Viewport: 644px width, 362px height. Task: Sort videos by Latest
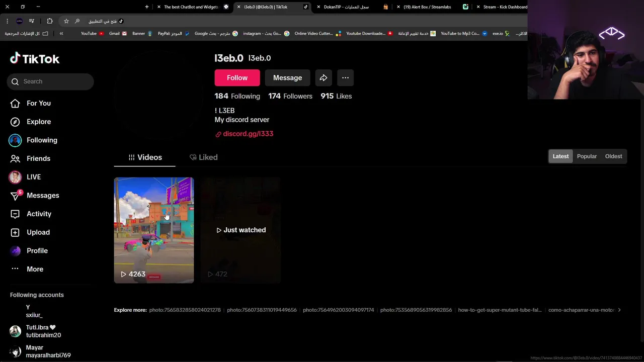click(x=560, y=156)
